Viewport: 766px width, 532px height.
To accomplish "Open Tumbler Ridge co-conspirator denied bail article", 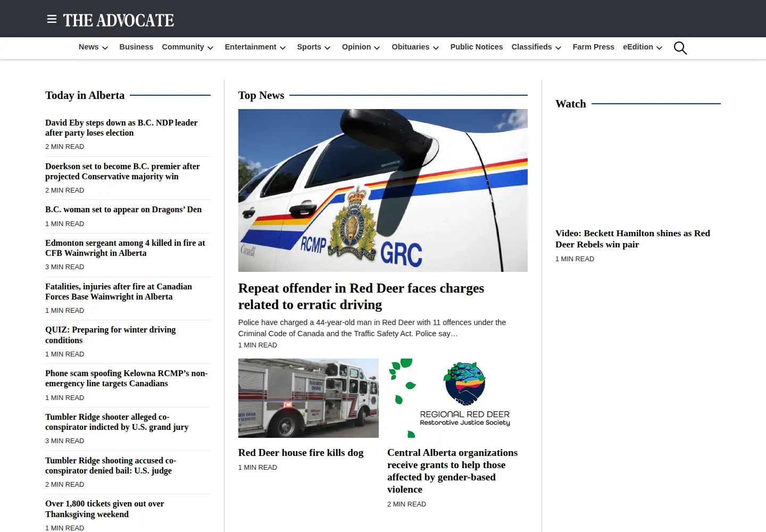I will (111, 465).
